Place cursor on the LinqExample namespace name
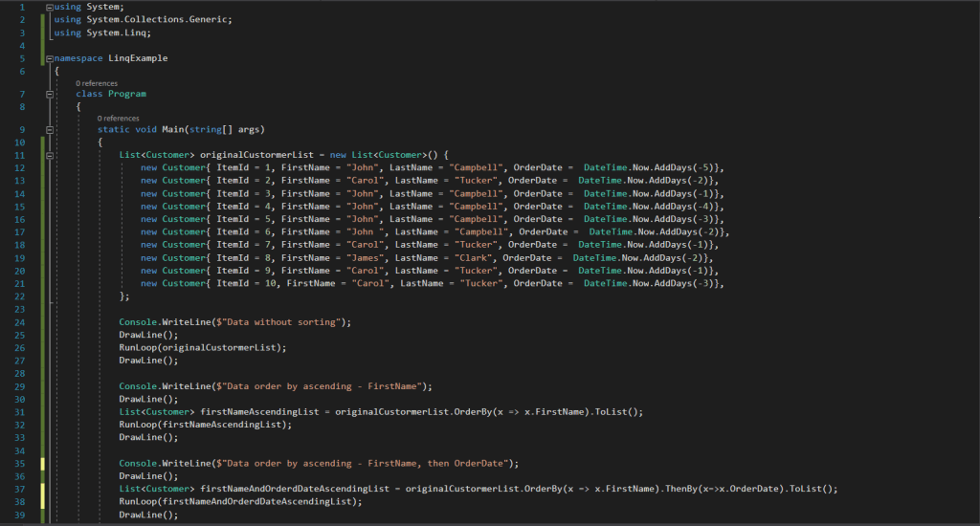 tap(140, 58)
